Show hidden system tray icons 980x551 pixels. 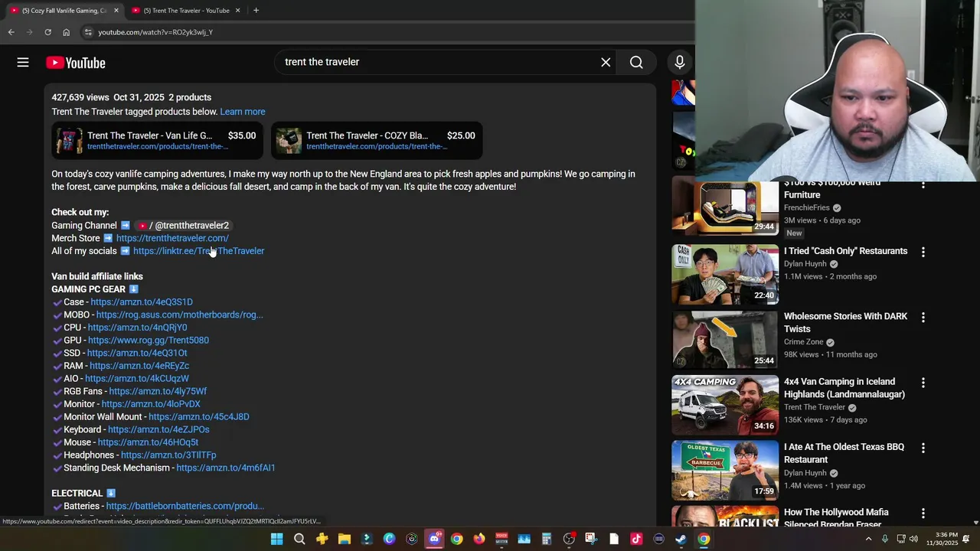[x=868, y=539]
